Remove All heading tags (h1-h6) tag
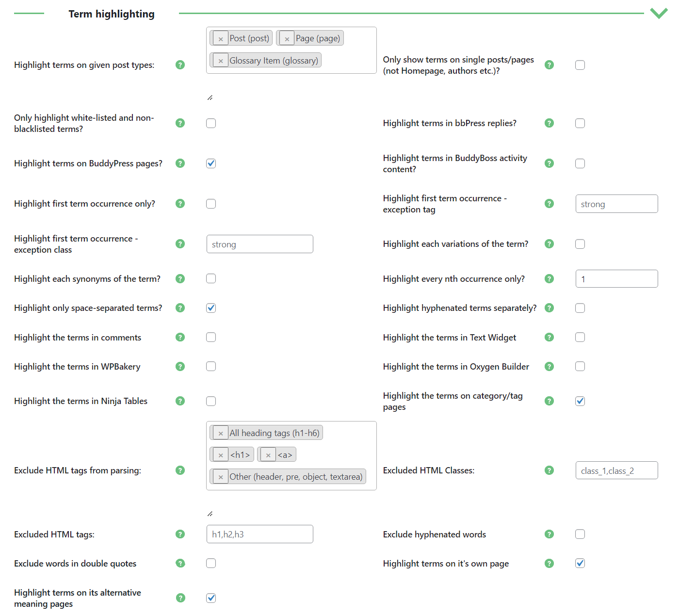679x616 pixels. pos(221,433)
